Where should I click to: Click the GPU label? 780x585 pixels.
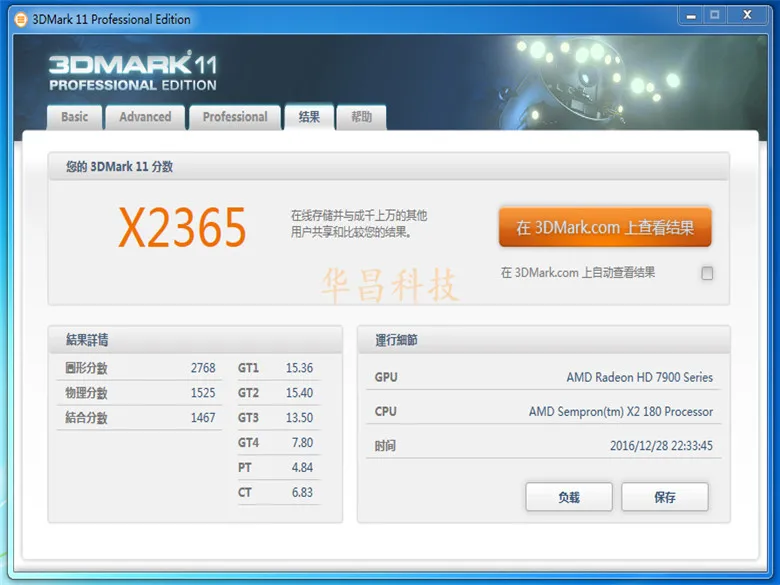tap(386, 378)
